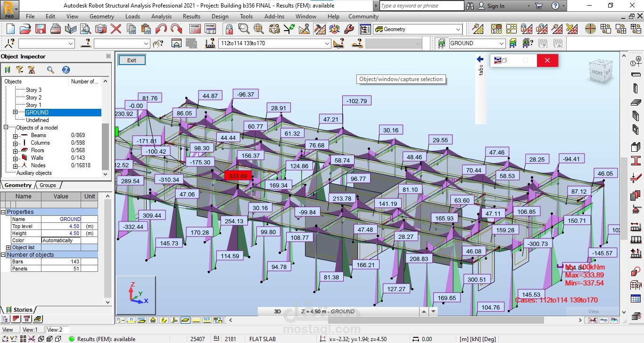Screen dimensions: 644x343
Task: Toggle load values 123 display icon
Action: [207, 320]
